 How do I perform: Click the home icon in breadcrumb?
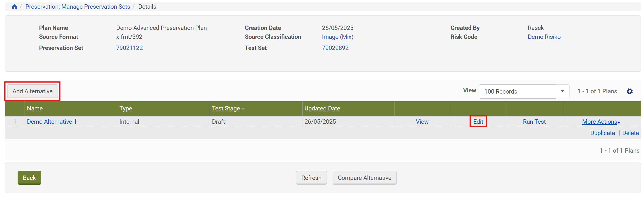pos(14,7)
